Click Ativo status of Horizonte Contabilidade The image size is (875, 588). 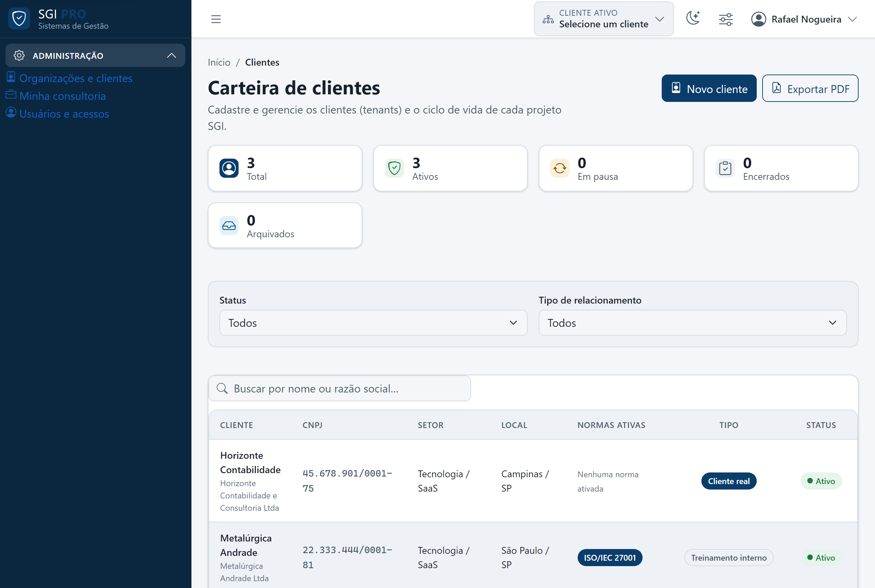tap(821, 481)
